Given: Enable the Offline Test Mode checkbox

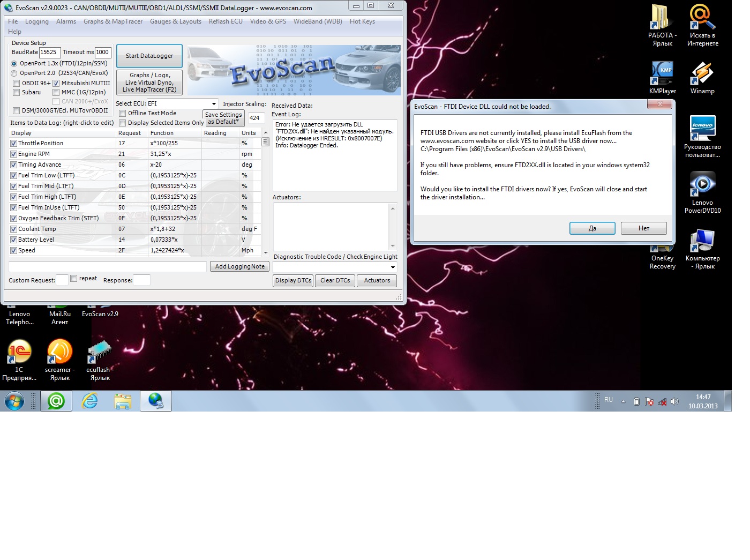Looking at the screenshot, I should tap(123, 114).
